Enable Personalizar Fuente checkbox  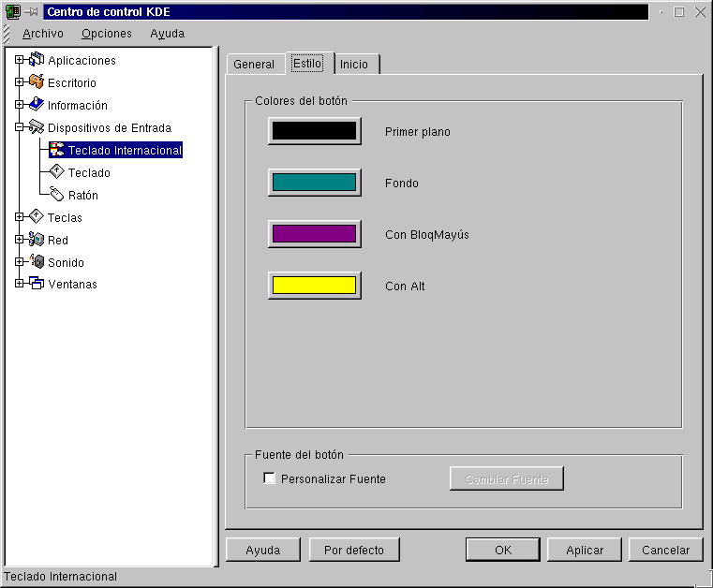tap(270, 478)
